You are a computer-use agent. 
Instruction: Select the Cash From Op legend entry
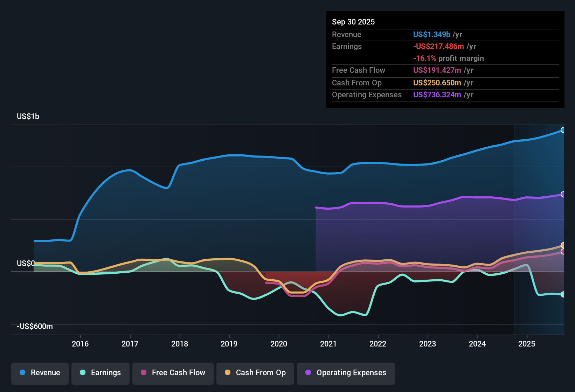tap(255, 373)
